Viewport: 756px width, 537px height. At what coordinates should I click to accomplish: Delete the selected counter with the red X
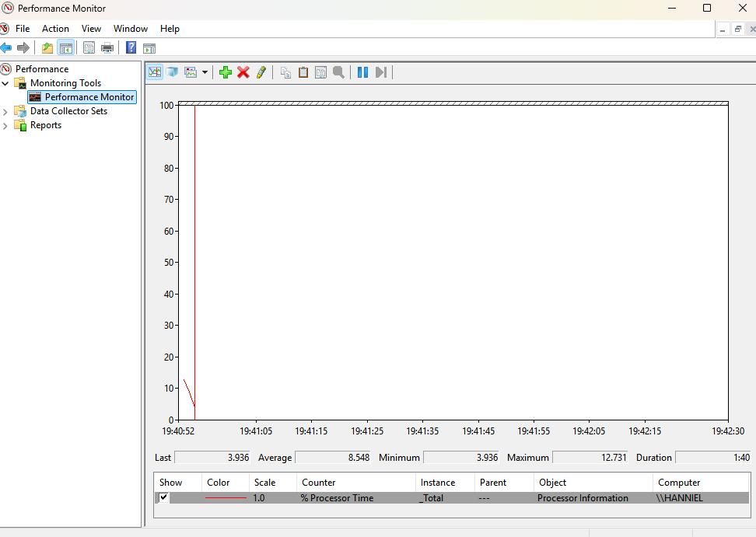pos(243,72)
